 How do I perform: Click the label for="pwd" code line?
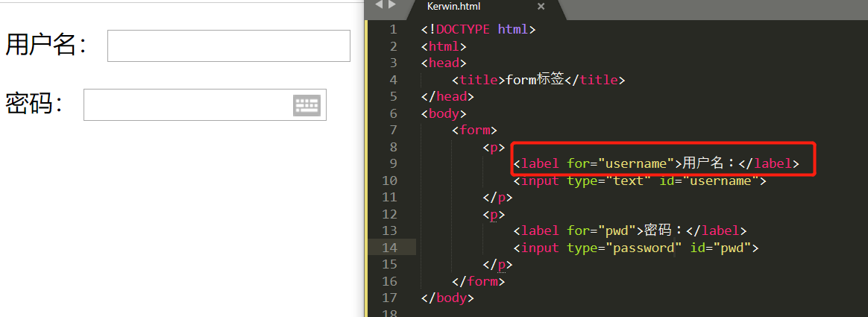point(630,231)
